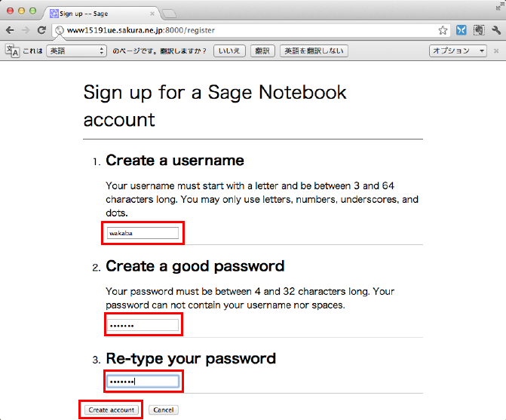The height and width of the screenshot is (420, 506).
Task: Click the 翻訳 translate button
Action: click(x=262, y=51)
